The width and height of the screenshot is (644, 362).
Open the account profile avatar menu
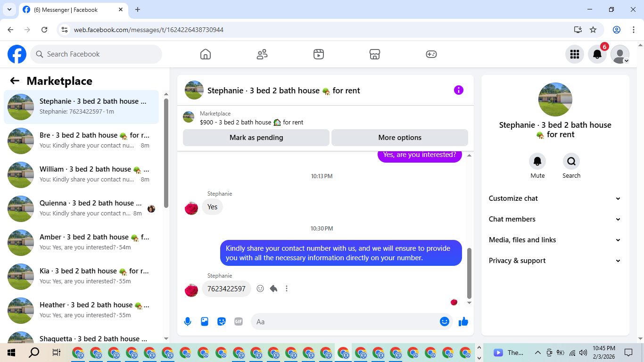tap(620, 54)
